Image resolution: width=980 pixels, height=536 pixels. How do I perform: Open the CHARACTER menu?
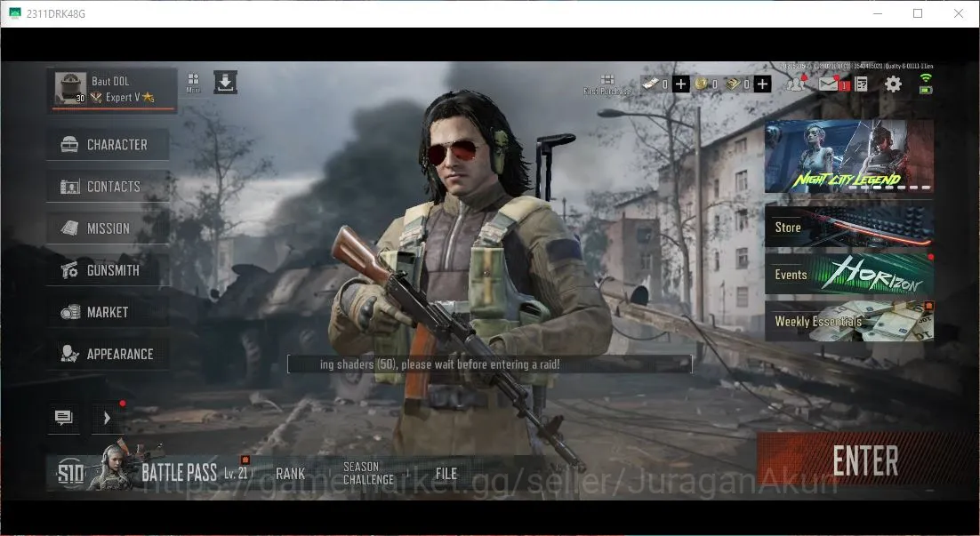pyautogui.click(x=108, y=144)
